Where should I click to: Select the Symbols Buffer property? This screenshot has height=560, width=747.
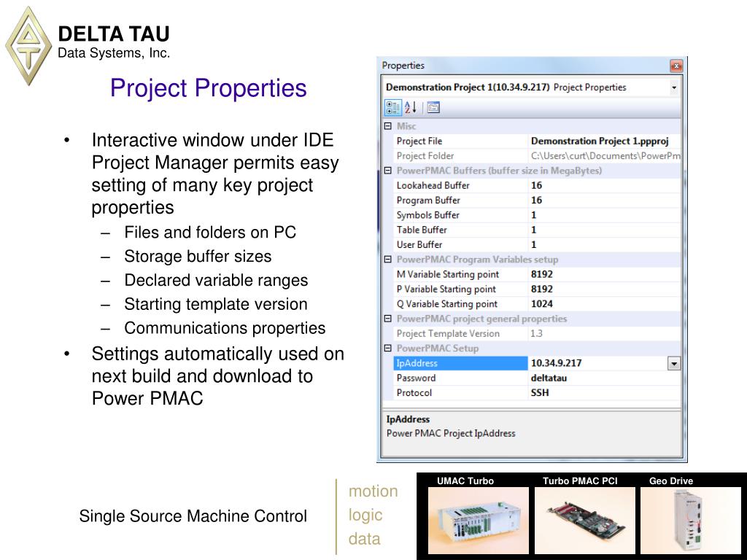tap(461, 215)
